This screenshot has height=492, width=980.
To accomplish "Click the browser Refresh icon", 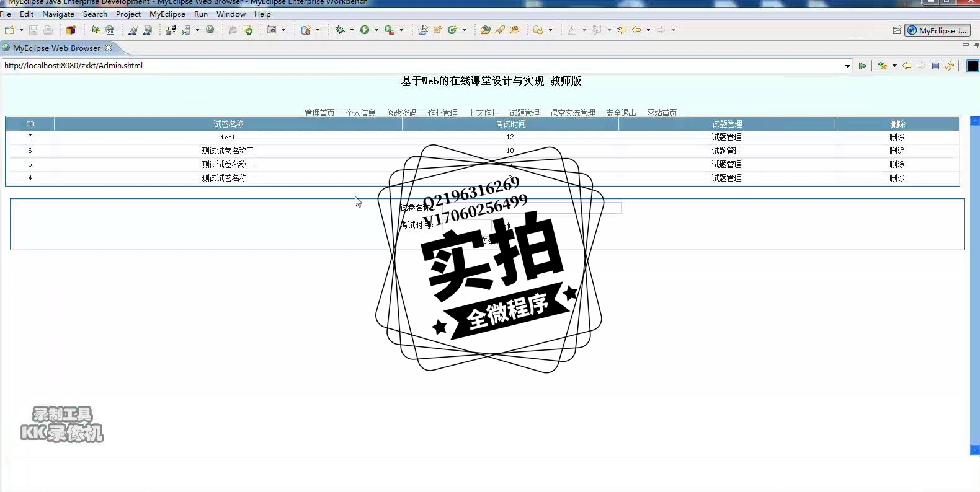I will pos(950,66).
